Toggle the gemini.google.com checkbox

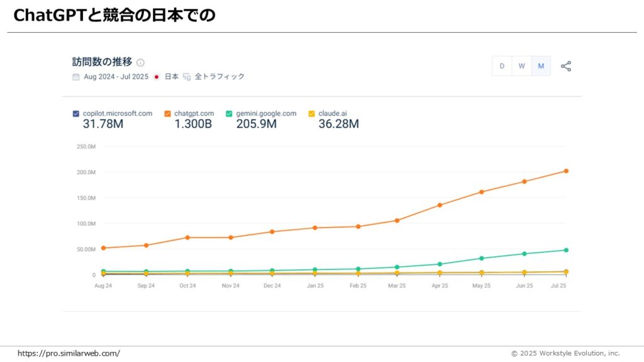tap(230, 114)
